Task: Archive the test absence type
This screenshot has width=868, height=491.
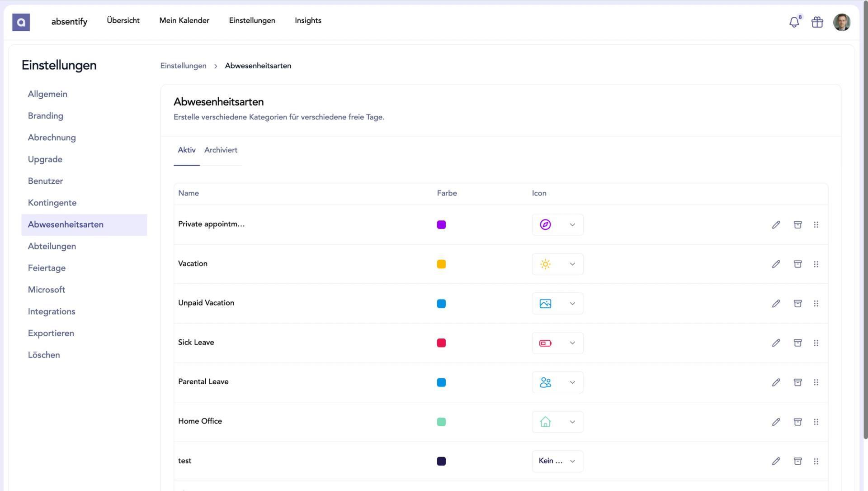Action: click(797, 461)
